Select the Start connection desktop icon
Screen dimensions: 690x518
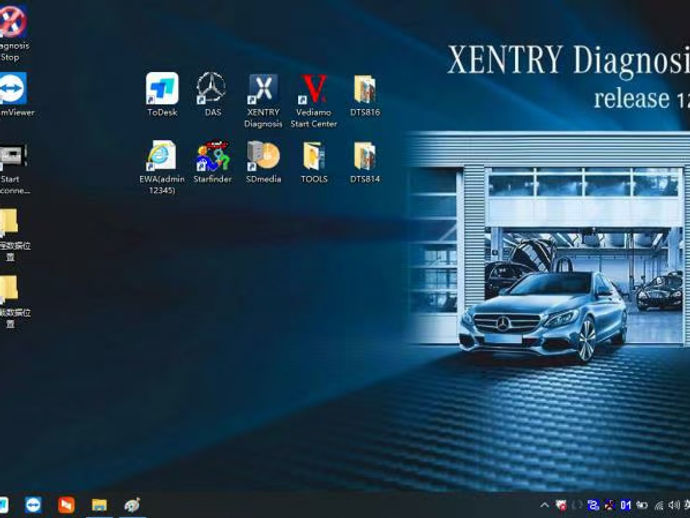tap(13, 169)
